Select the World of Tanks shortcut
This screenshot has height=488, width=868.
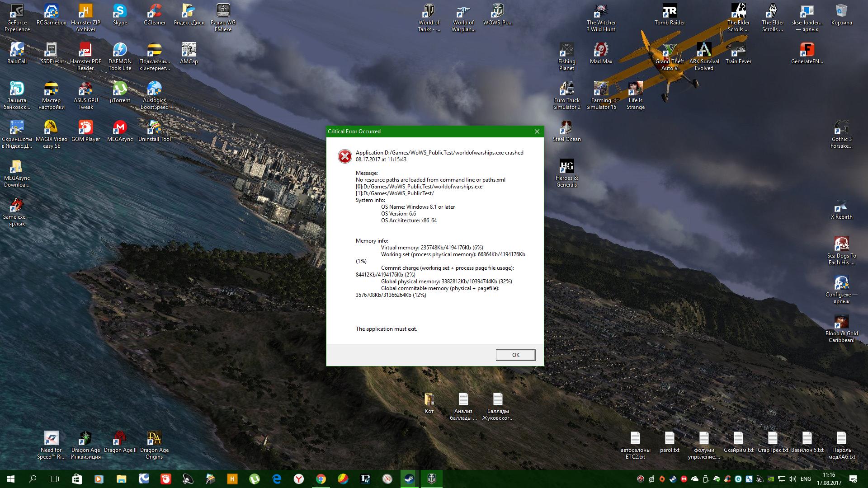pos(429,18)
